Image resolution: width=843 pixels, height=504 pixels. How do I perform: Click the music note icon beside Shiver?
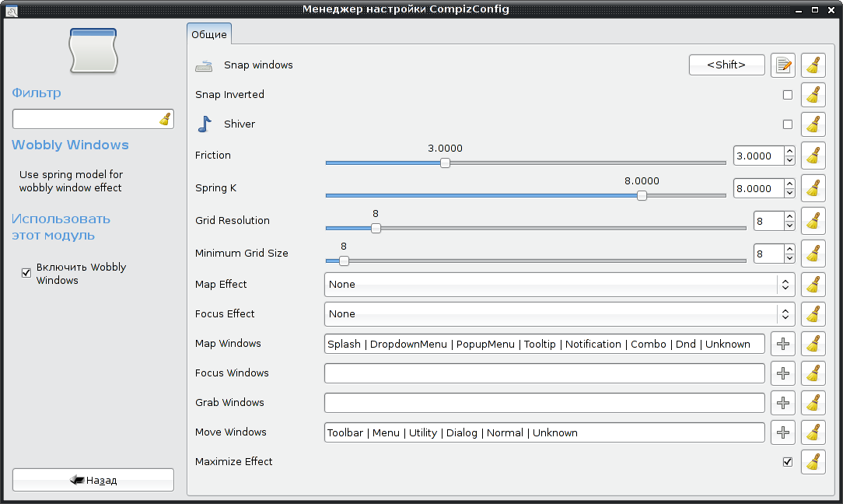pyautogui.click(x=205, y=124)
